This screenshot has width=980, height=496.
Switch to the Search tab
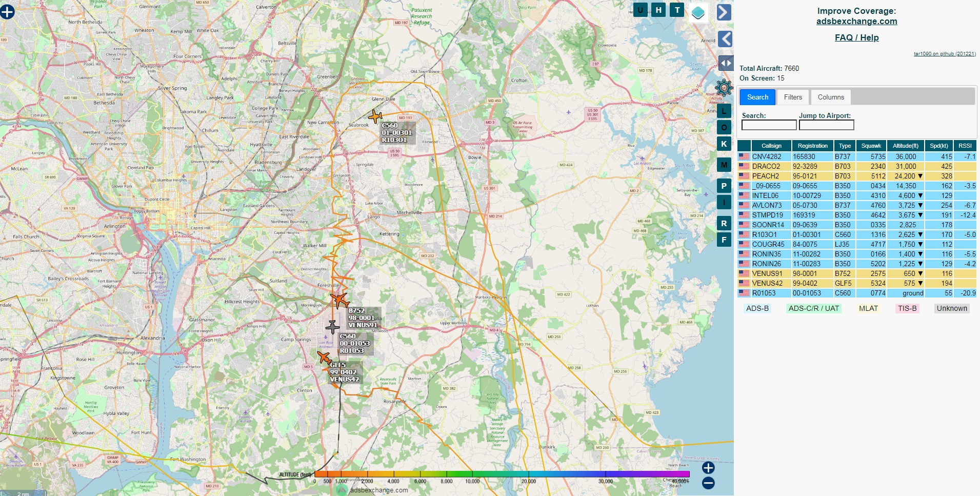[x=757, y=97]
